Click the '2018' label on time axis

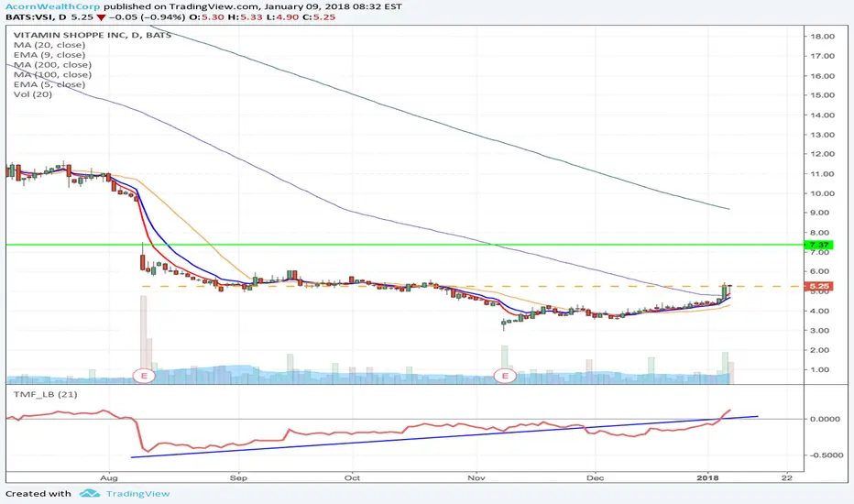708,477
